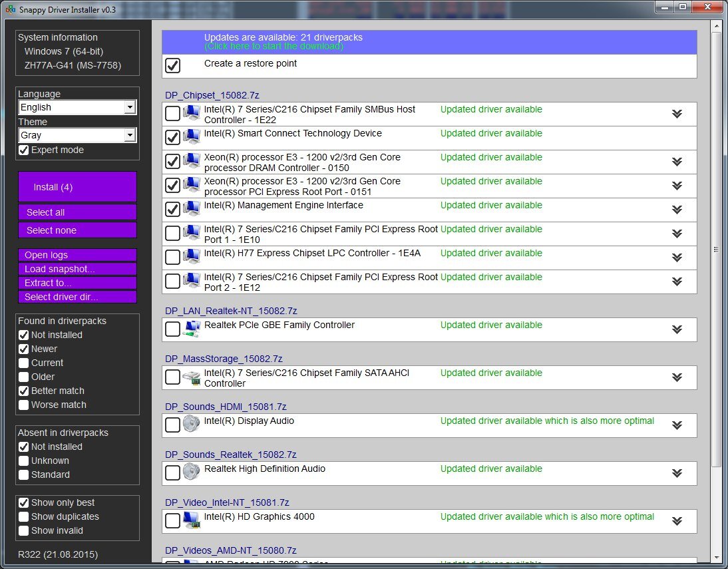Enable the Older drivers filter
Image resolution: width=728 pixels, height=569 pixels.
pos(24,377)
